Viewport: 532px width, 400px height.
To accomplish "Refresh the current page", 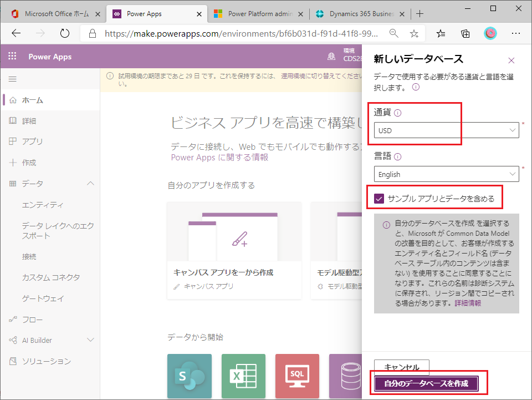I will pos(64,33).
